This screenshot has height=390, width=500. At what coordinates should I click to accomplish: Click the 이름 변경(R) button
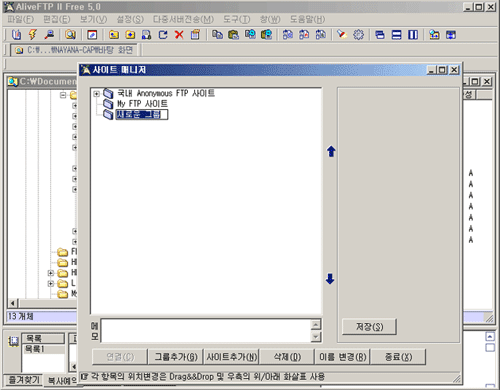(343, 357)
